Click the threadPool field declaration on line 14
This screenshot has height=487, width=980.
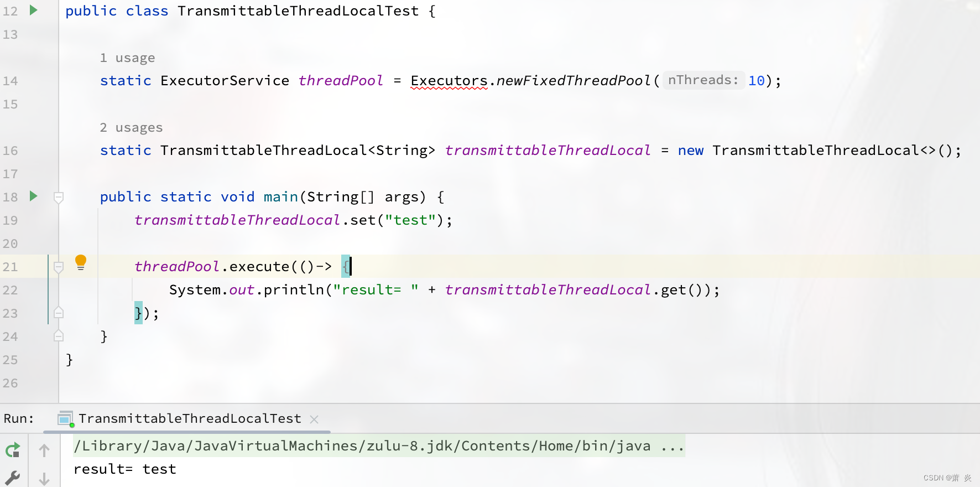[x=341, y=81]
